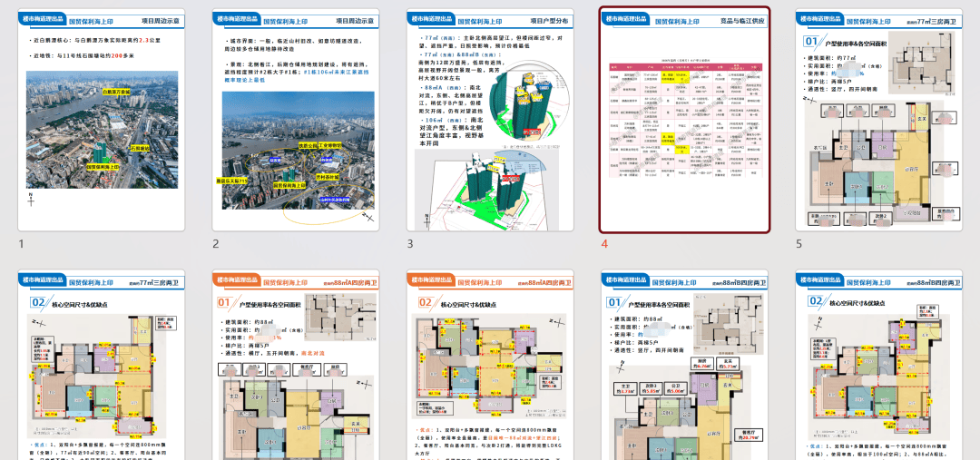This screenshot has width=980, height=460.
Task: Select the 77㎡三房两卫 核心空间尺寸 slide
Action: [101, 365]
